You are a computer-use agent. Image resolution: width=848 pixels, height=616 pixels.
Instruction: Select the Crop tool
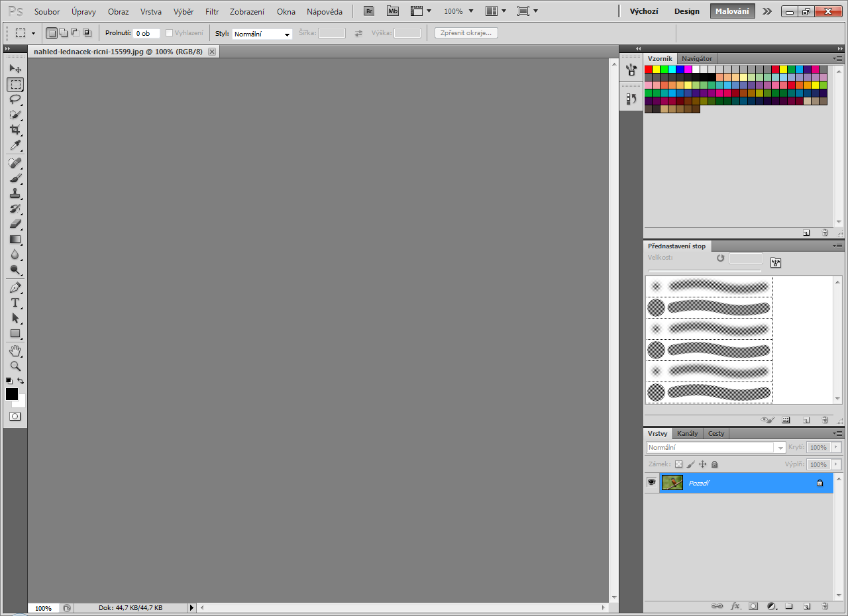click(15, 130)
